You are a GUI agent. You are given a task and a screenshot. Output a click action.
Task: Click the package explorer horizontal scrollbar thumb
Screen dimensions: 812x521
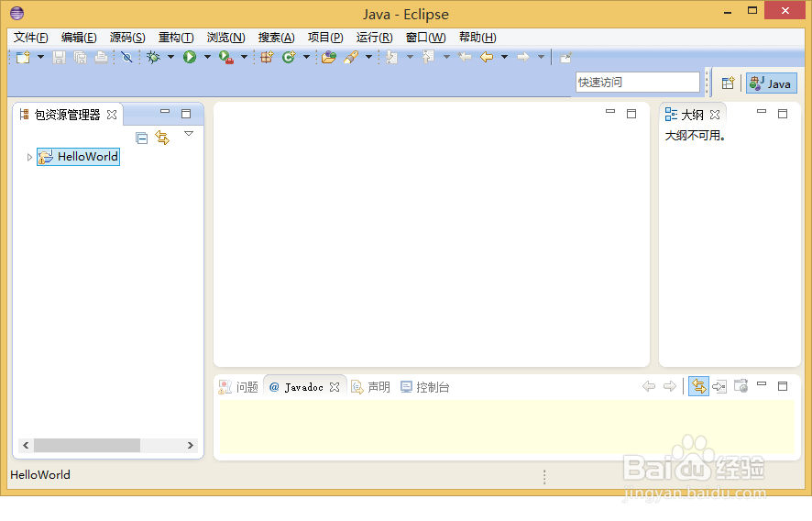click(87, 445)
